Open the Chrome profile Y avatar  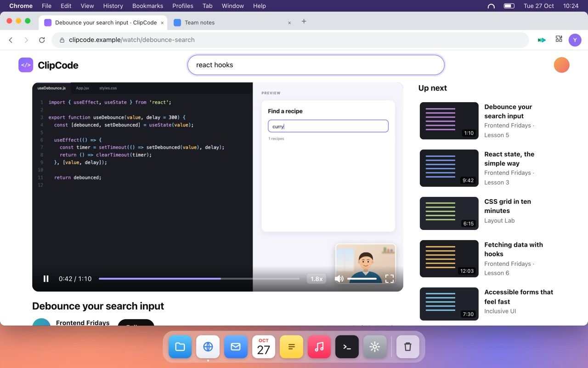click(x=575, y=40)
